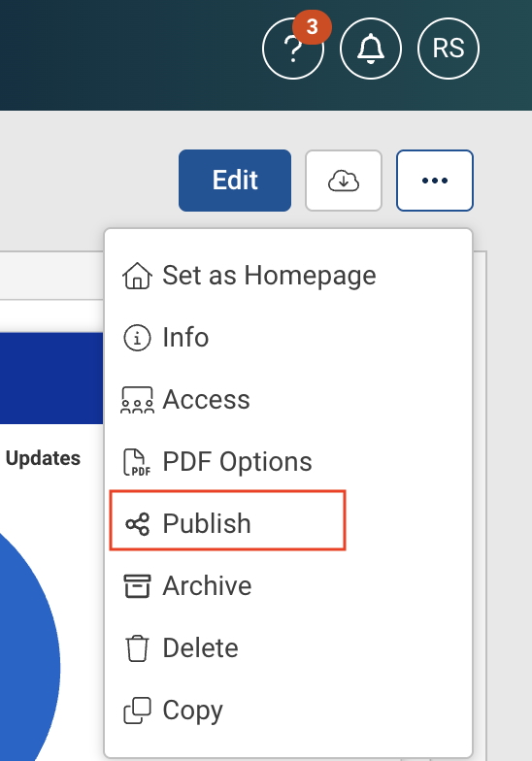Open notifications bell icon

[x=371, y=49]
